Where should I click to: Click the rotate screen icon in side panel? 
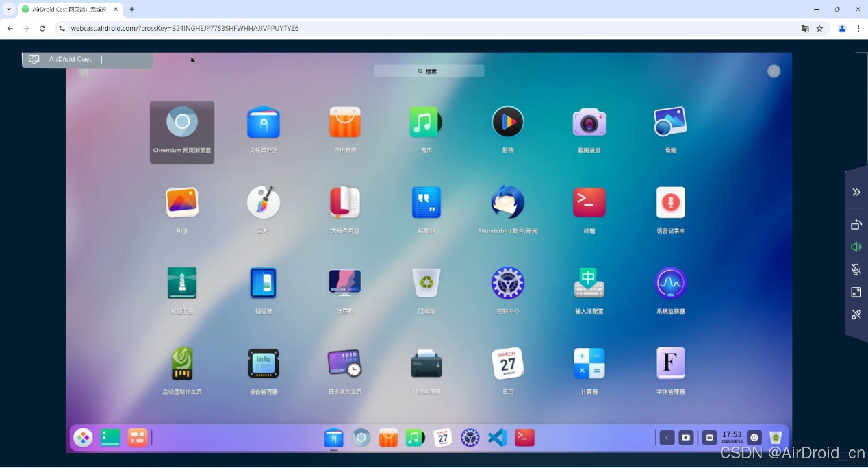tap(856, 225)
